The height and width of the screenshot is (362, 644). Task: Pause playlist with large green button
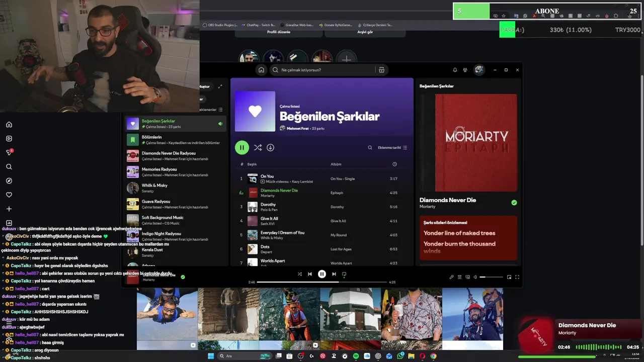242,147
